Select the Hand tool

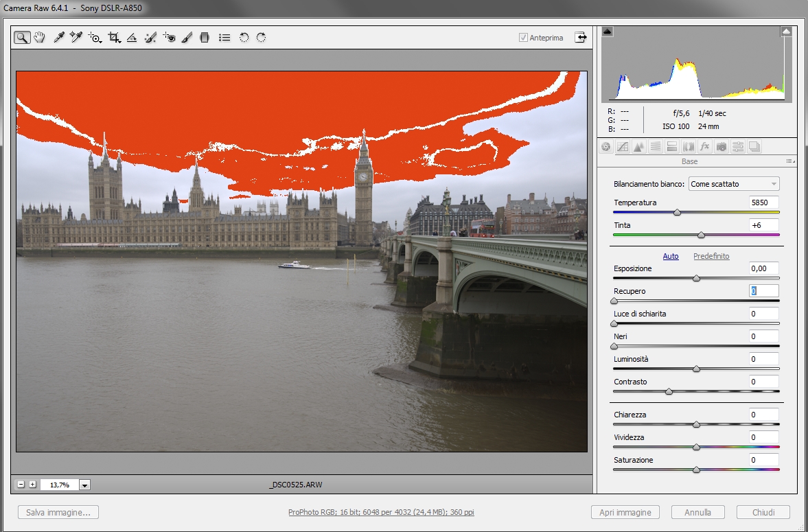click(x=40, y=38)
